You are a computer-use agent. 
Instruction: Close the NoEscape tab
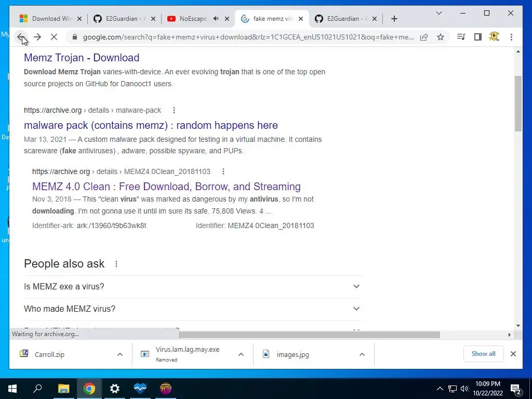228,19
